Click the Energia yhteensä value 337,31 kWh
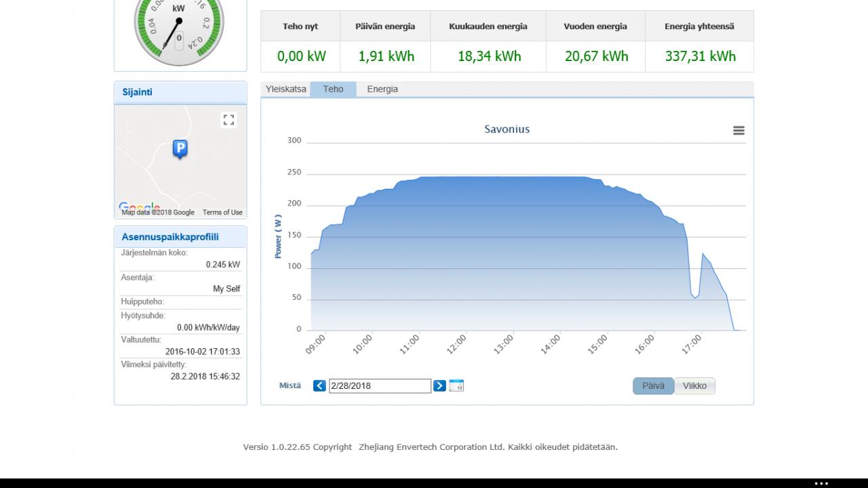 700,56
